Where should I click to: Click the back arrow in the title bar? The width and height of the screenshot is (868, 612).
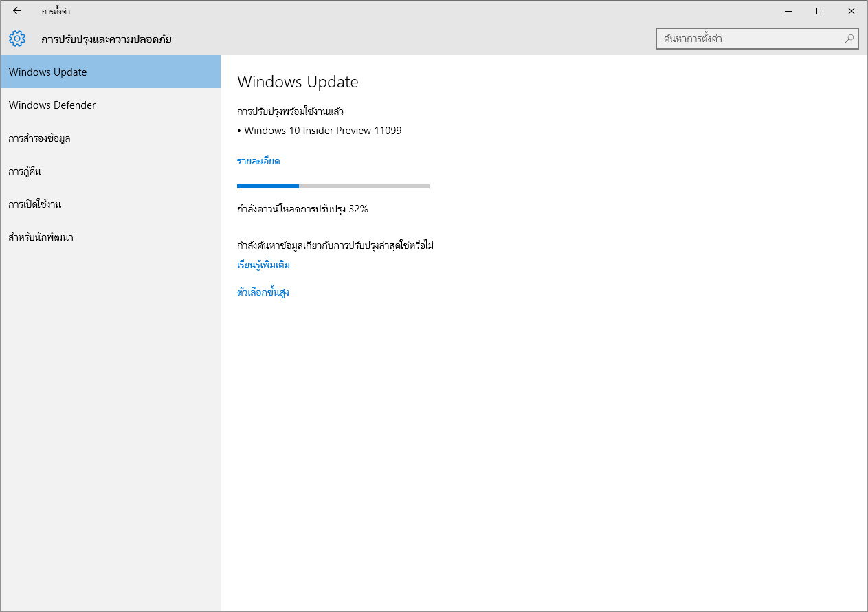17,11
